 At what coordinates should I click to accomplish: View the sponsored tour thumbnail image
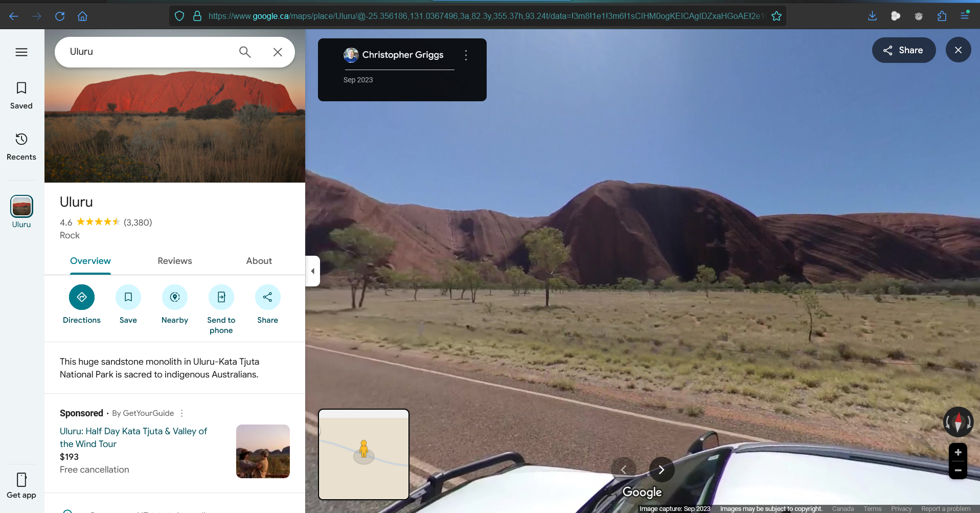[263, 451]
